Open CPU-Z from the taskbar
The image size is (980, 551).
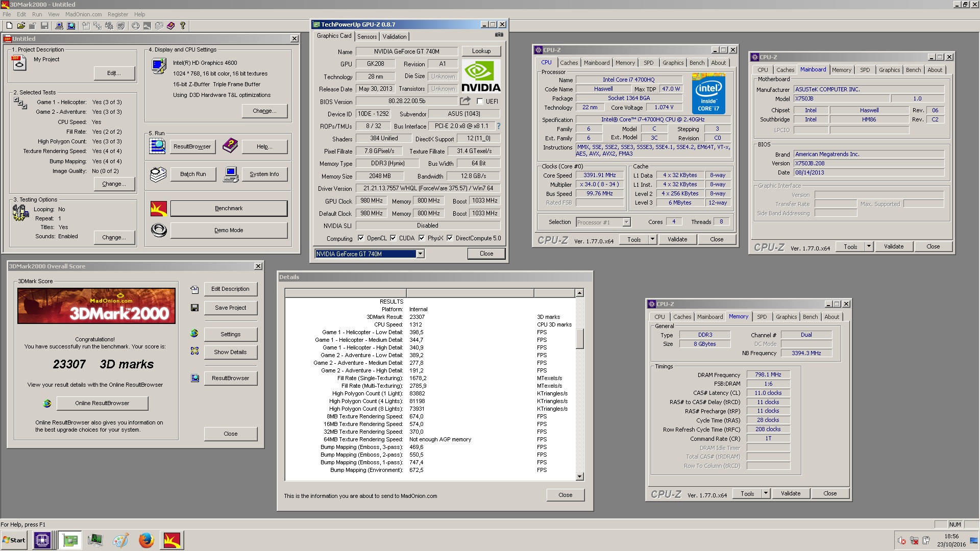click(x=42, y=540)
